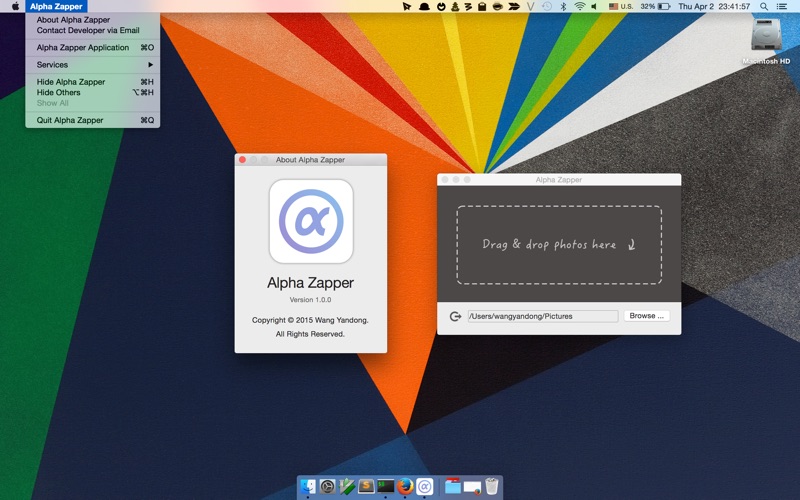Open Firefox from the Dock

405,486
